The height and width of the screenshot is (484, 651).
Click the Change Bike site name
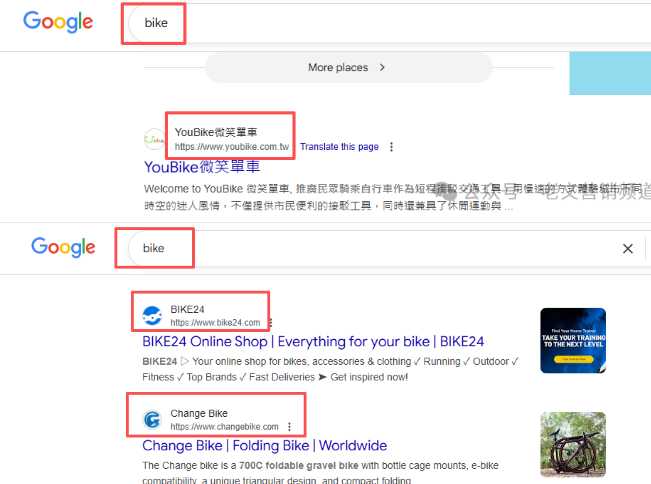coord(199,413)
